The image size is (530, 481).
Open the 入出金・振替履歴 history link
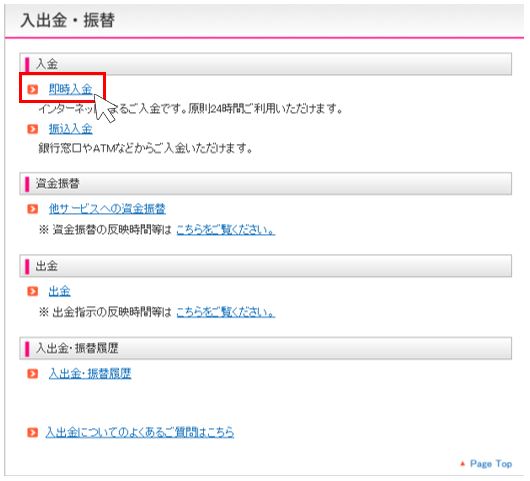[x=90, y=374]
